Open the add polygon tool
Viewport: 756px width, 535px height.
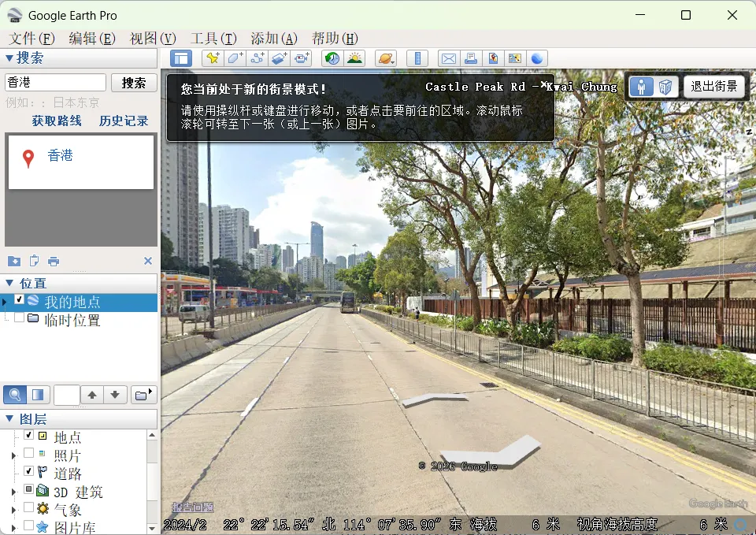[x=235, y=58]
